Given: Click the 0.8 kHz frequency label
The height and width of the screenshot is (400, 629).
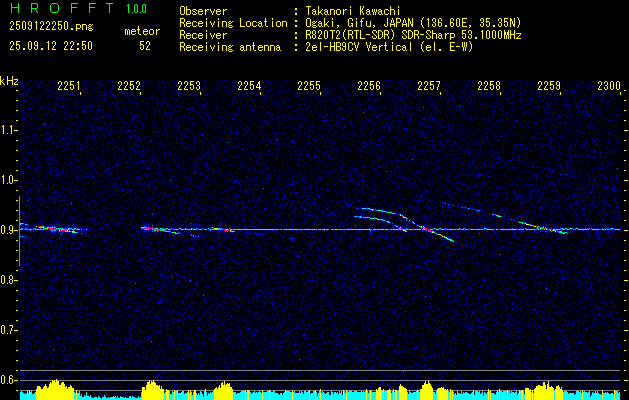Looking at the screenshot, I should click(x=8, y=280).
